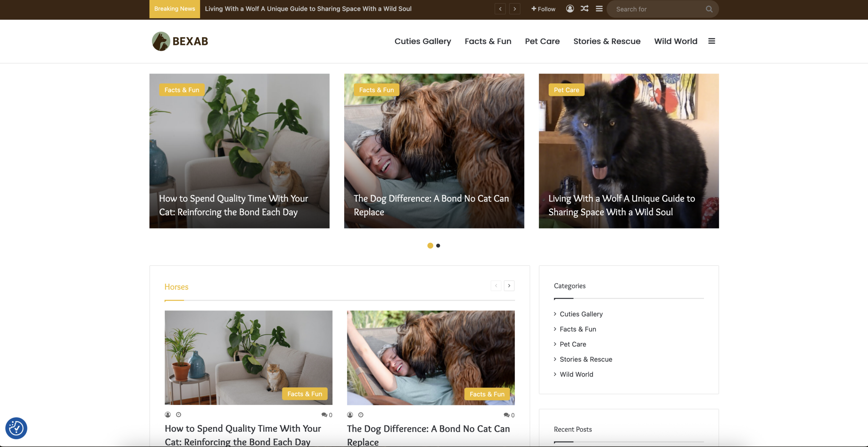The height and width of the screenshot is (447, 868).
Task: Open the top bar sidebar menu icon
Action: [x=599, y=9]
